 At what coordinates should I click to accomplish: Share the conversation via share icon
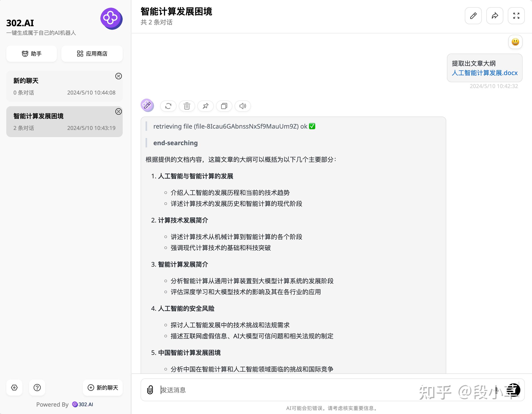pos(494,16)
